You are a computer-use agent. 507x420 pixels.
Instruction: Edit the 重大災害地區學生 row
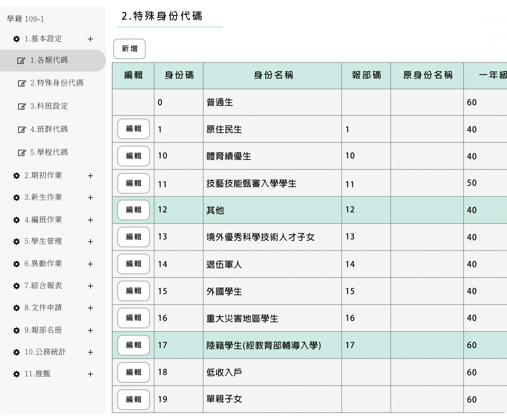(133, 318)
